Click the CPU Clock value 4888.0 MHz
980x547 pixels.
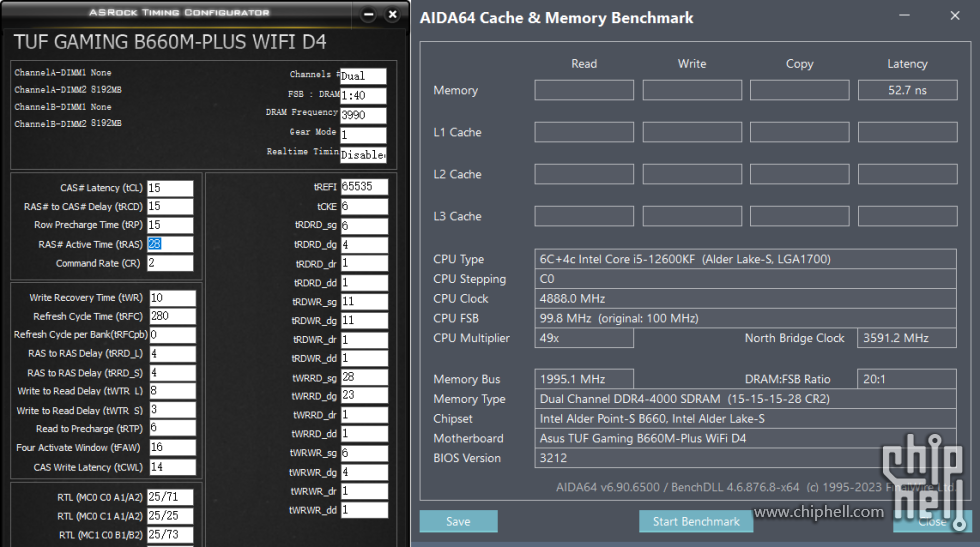(x=745, y=298)
